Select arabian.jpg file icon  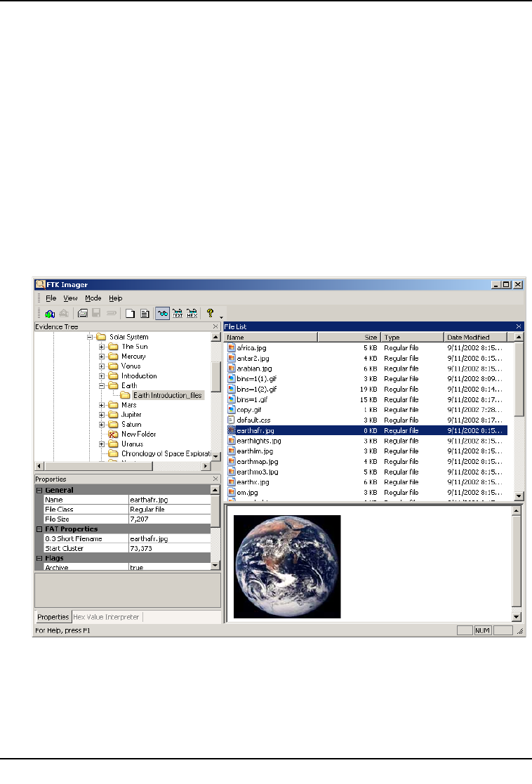click(x=232, y=368)
